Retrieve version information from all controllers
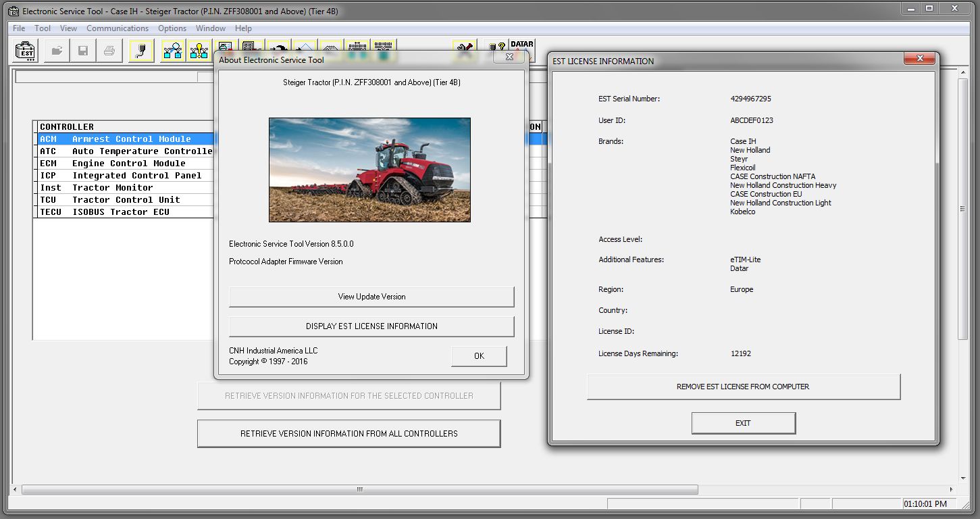The width and height of the screenshot is (980, 519). [x=349, y=433]
